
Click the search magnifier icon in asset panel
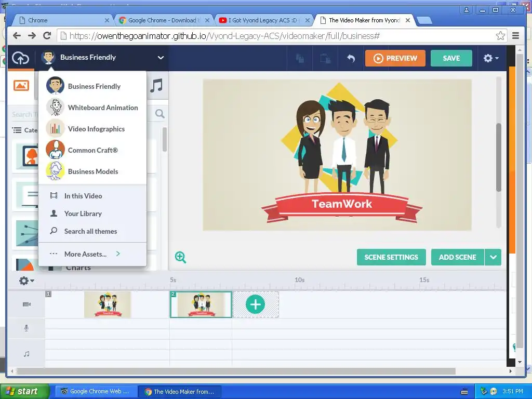coord(160,114)
